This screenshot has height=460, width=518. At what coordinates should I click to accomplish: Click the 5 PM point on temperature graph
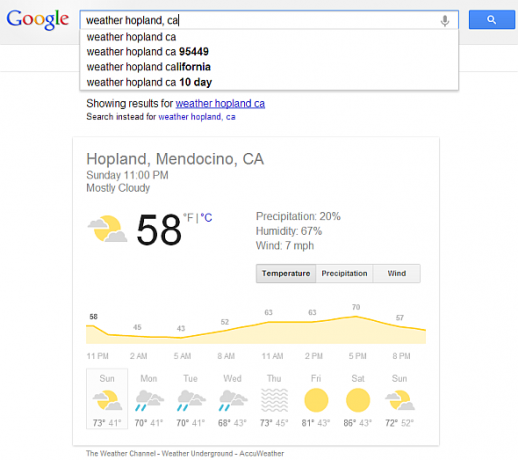point(356,317)
